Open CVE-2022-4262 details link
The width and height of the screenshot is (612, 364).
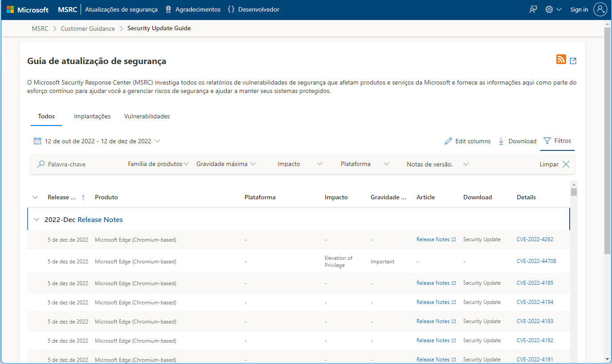(x=535, y=239)
